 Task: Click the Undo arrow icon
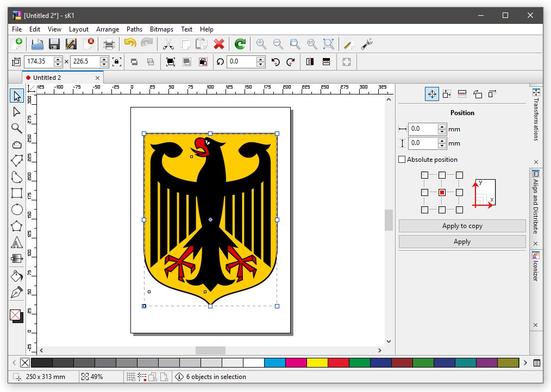click(x=130, y=44)
